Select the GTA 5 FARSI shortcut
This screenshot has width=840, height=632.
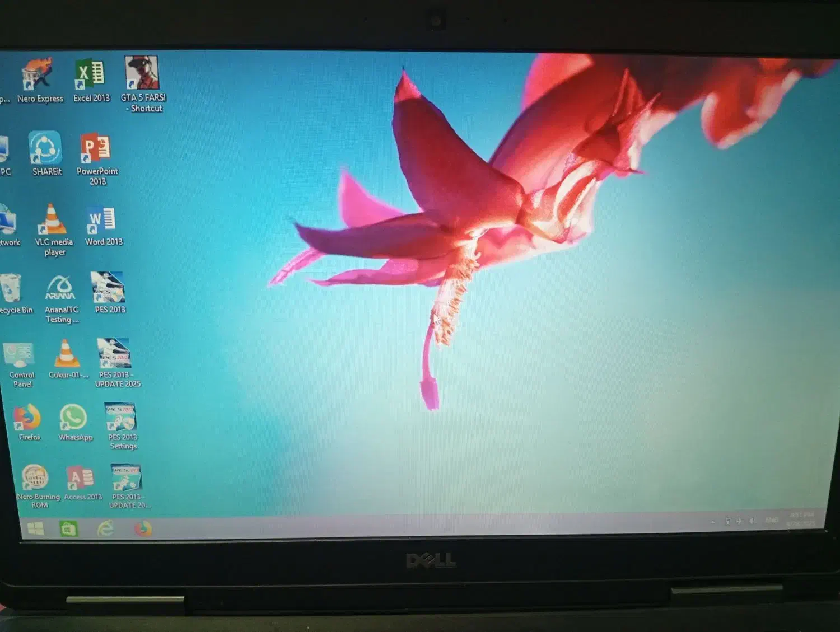(142, 73)
